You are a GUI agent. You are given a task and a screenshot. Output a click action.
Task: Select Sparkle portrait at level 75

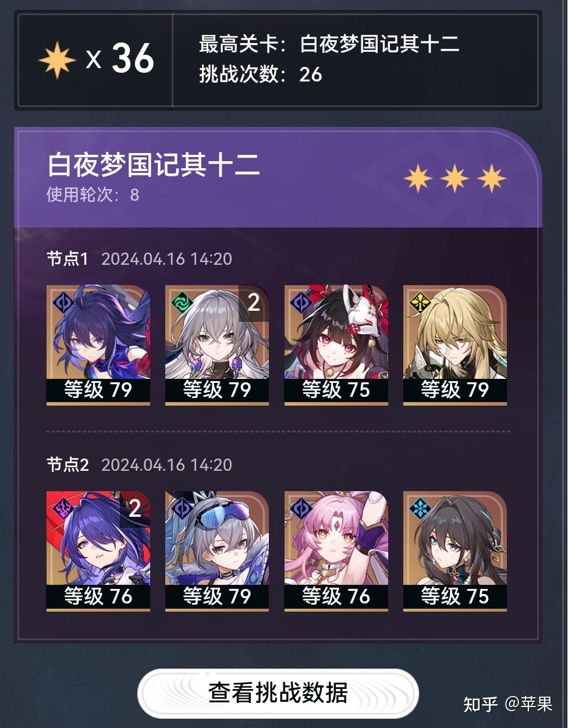point(336,345)
